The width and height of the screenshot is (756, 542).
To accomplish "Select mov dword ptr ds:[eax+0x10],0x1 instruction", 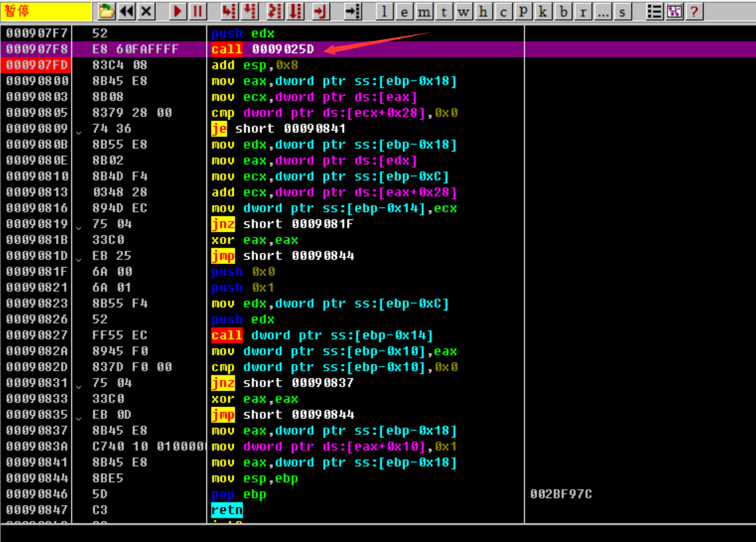I will pyautogui.click(x=334, y=447).
